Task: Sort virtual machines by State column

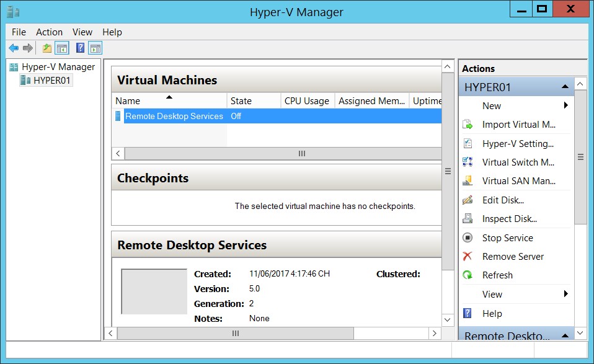Action: click(x=254, y=100)
